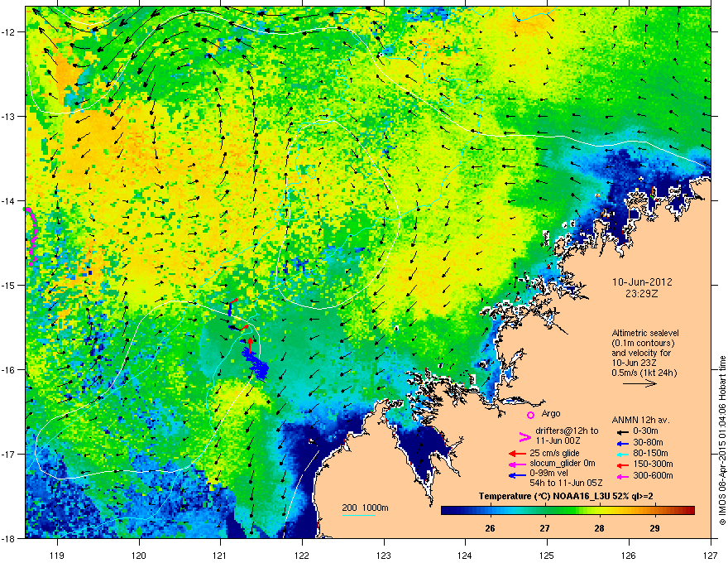Click the 200 1000m isobath label

[x=365, y=508]
